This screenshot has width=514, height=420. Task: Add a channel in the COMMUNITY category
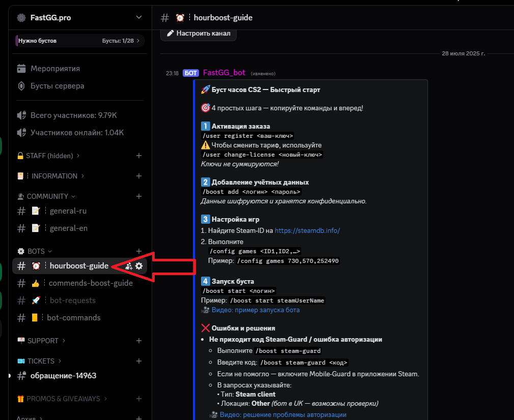[x=139, y=196]
